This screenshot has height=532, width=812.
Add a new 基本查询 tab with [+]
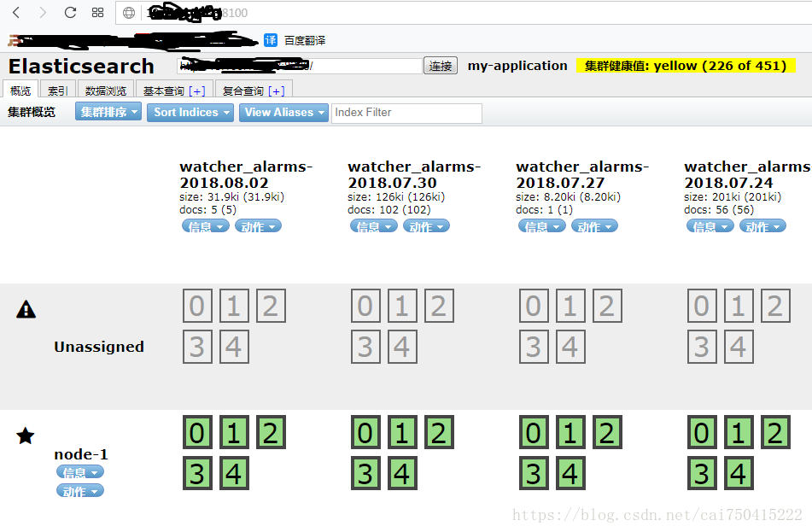coord(196,91)
